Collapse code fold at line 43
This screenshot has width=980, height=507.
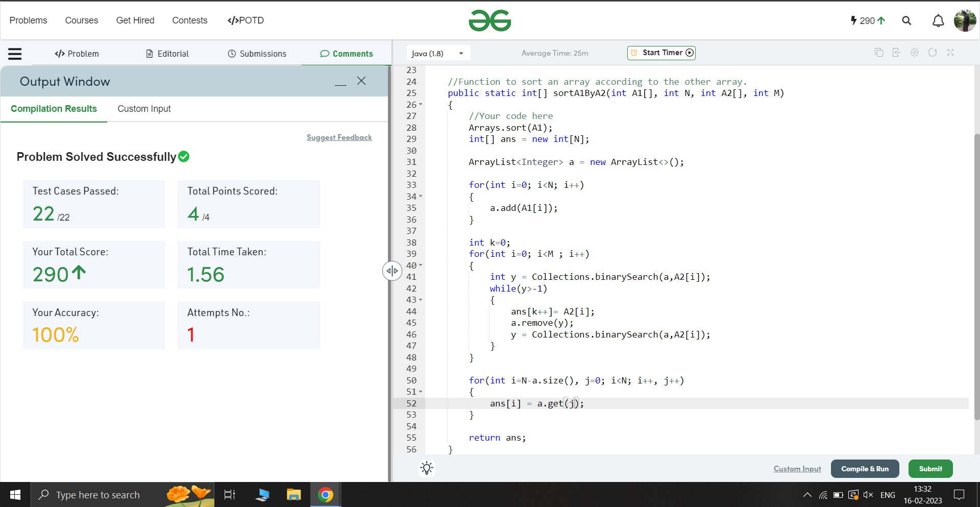point(421,300)
